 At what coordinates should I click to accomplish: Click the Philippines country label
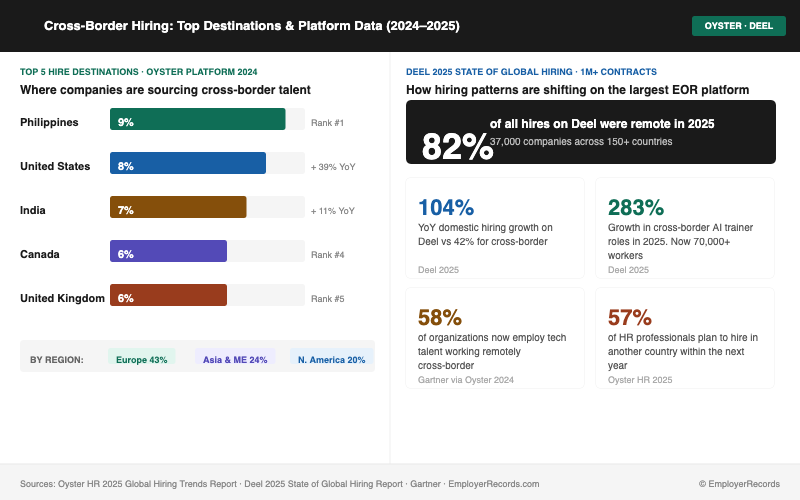click(x=49, y=122)
